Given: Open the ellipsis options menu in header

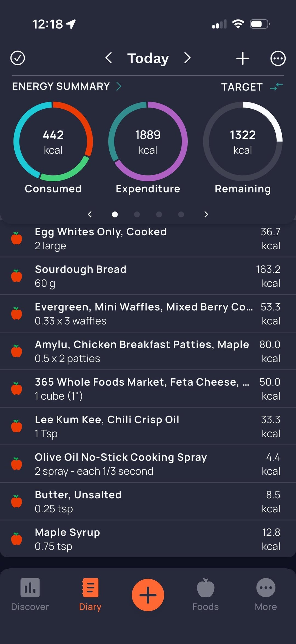Looking at the screenshot, I should (x=278, y=58).
